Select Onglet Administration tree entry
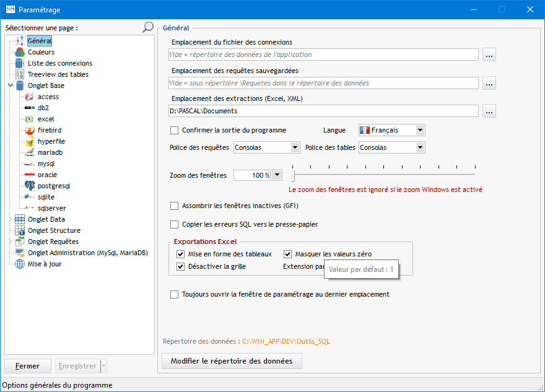545x392 pixels. 87,253
